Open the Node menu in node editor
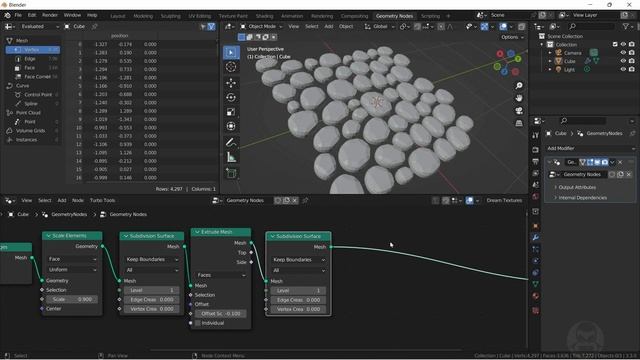 [x=78, y=200]
